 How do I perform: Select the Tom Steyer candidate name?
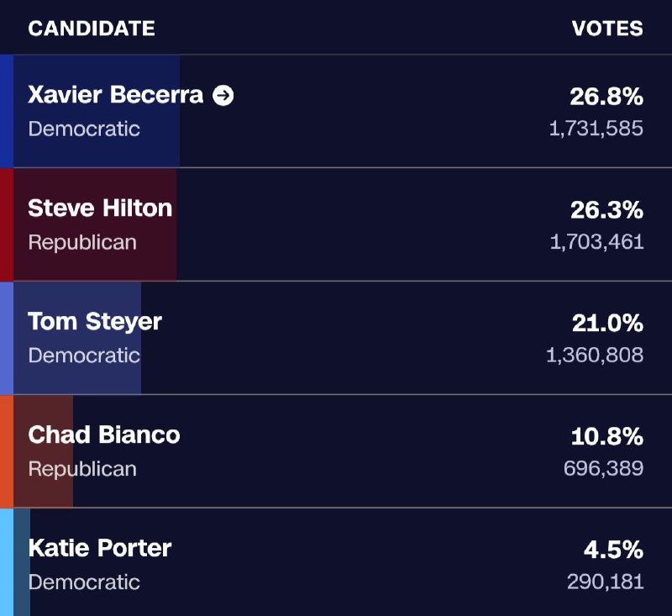pos(95,322)
